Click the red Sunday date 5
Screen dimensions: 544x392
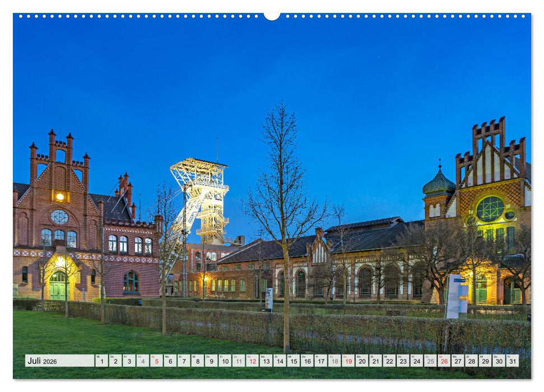click(x=156, y=362)
